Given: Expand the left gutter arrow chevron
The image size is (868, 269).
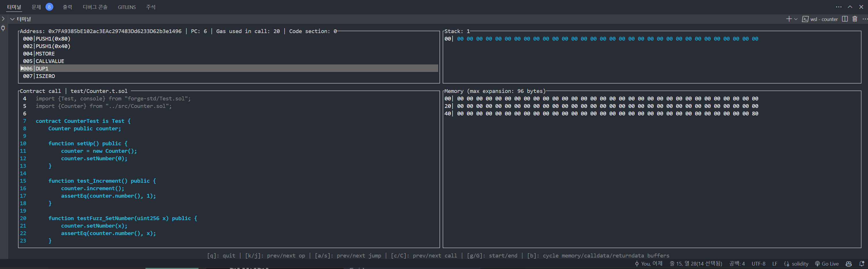Looking at the screenshot, I should click(3, 19).
